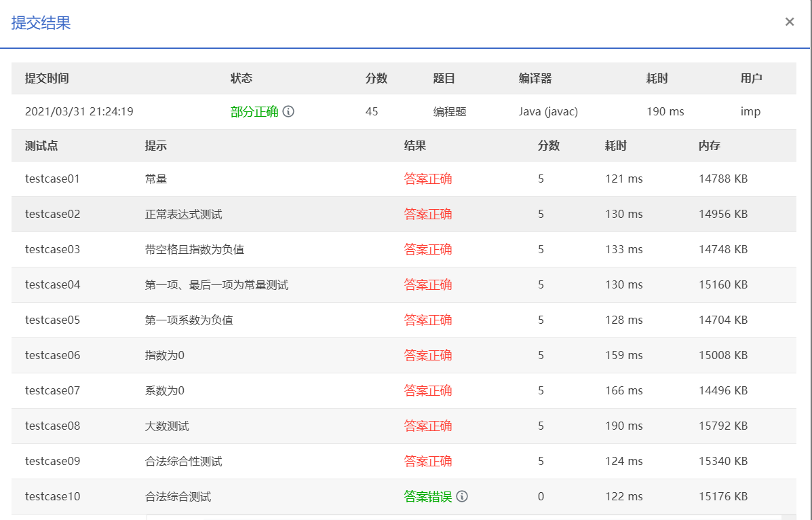The height and width of the screenshot is (520, 812).
Task: Click 答案正确 result for testcase01
Action: 428,179
